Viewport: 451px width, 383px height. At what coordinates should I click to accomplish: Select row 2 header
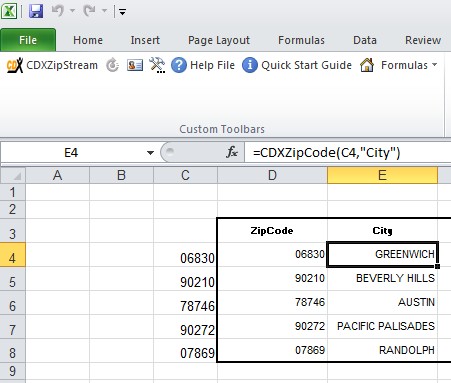(x=13, y=209)
